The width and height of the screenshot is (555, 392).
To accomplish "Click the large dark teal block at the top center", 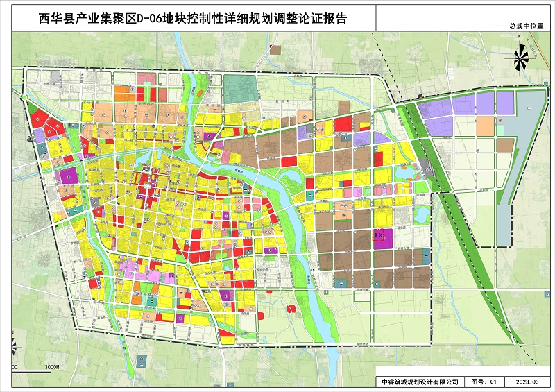I will (240, 87).
